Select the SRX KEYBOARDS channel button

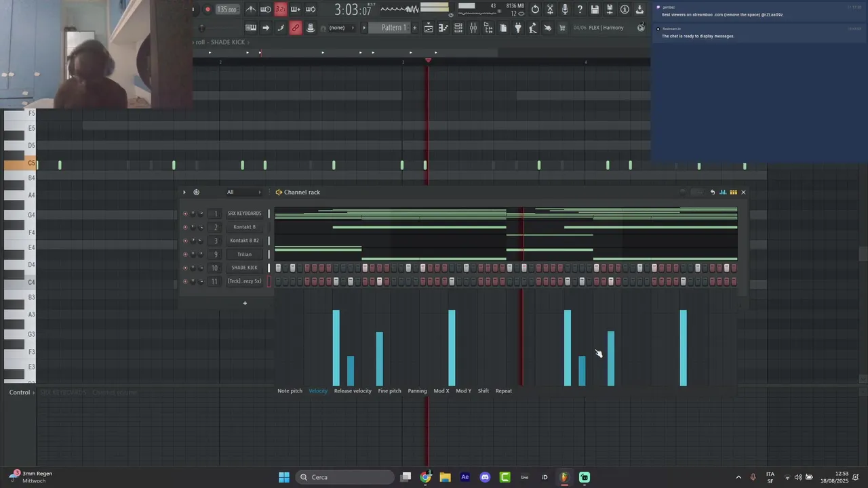click(244, 213)
